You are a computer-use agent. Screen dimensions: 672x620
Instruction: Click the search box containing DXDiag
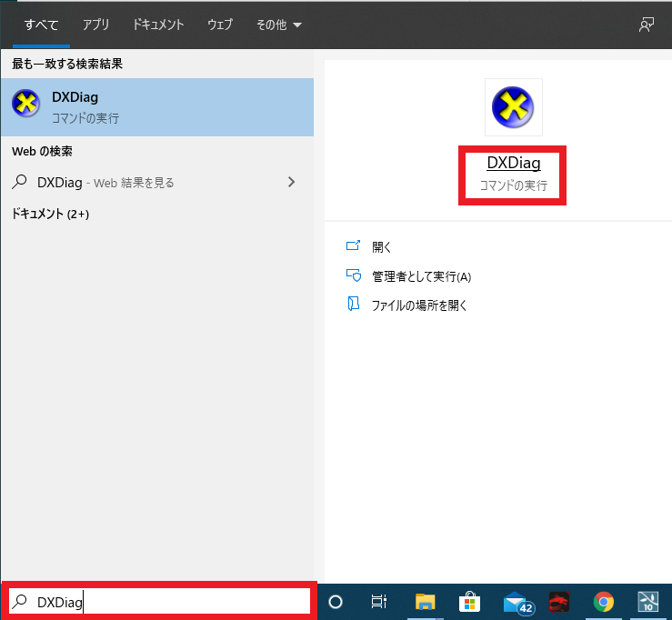click(x=159, y=602)
